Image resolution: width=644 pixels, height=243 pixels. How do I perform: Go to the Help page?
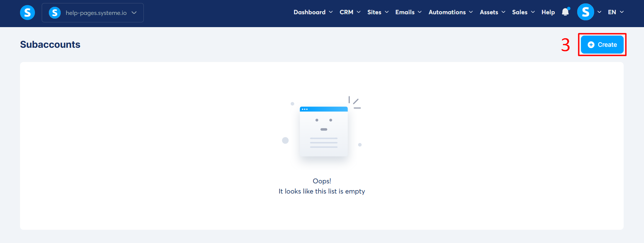(x=548, y=12)
